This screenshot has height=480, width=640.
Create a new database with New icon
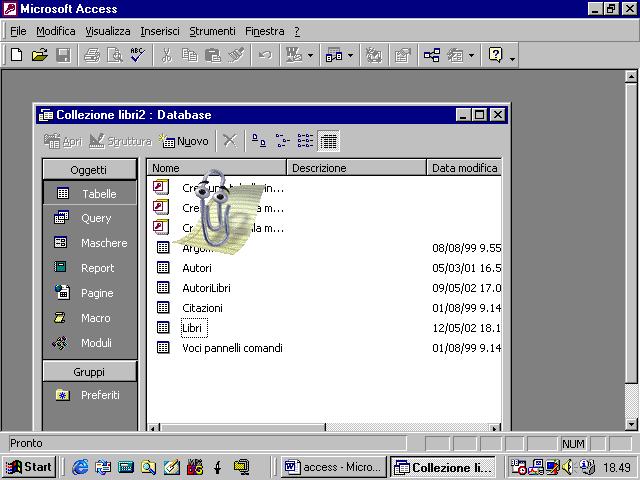(16, 55)
